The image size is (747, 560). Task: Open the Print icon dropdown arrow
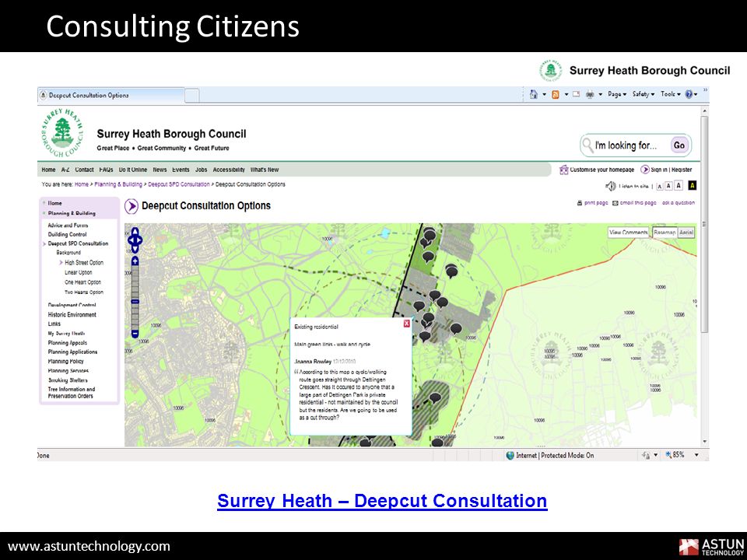tap(600, 94)
